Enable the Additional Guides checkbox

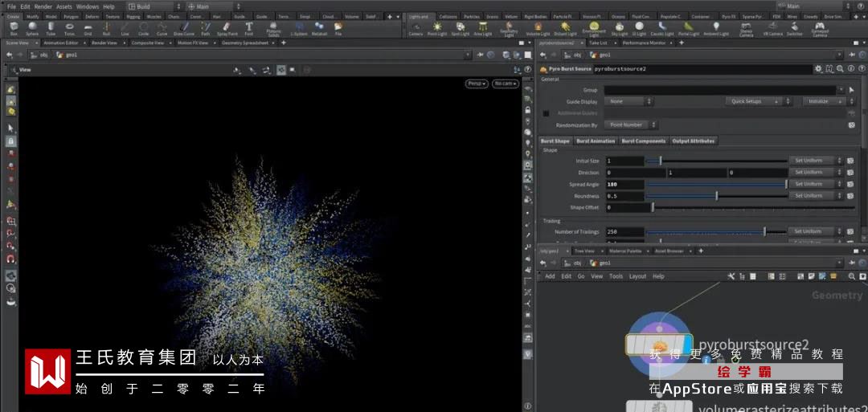tap(547, 113)
